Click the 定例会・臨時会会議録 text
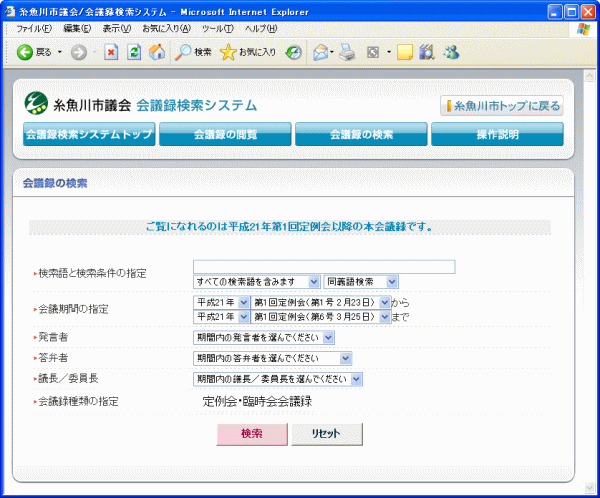The width and height of the screenshot is (600, 498). pyautogui.click(x=257, y=401)
